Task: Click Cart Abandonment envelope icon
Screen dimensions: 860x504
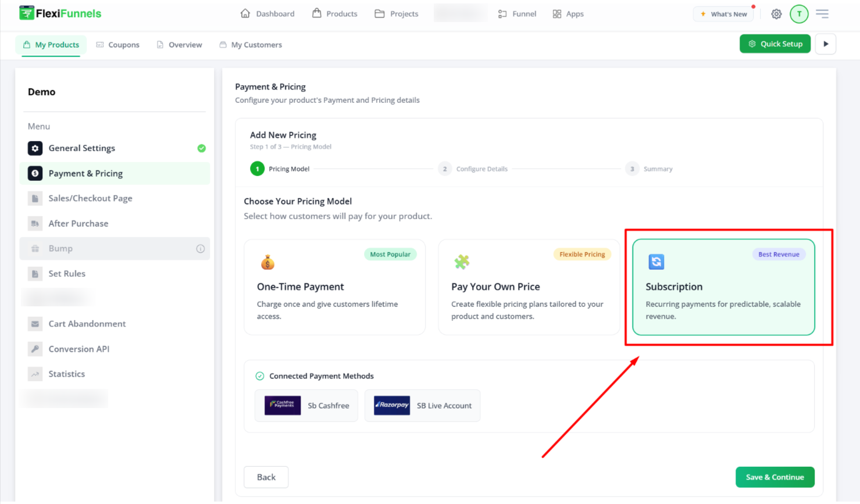Action: tap(35, 324)
